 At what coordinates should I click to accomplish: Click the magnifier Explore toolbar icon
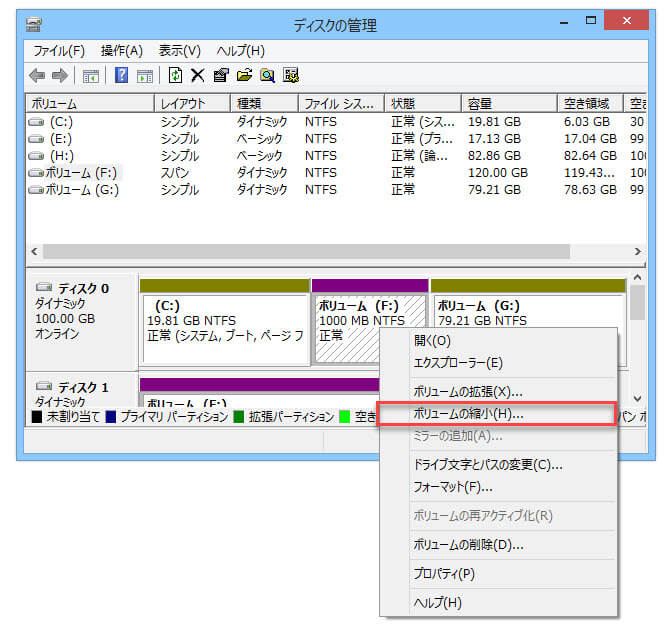tap(267, 75)
